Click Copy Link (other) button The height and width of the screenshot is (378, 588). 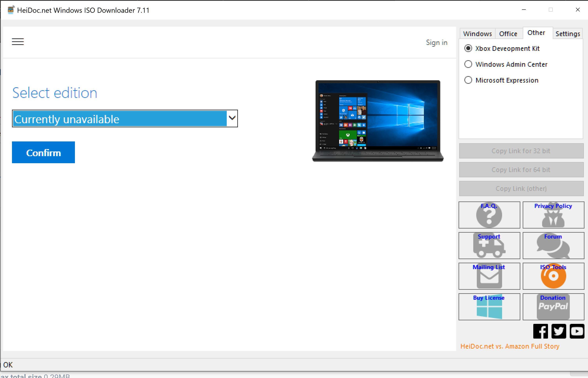coord(521,189)
